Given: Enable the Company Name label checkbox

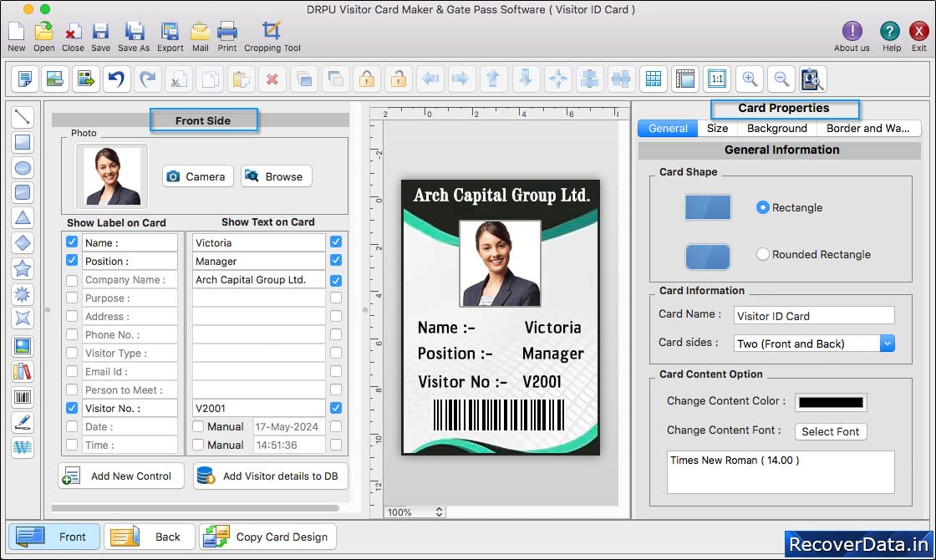Looking at the screenshot, I should tap(72, 279).
